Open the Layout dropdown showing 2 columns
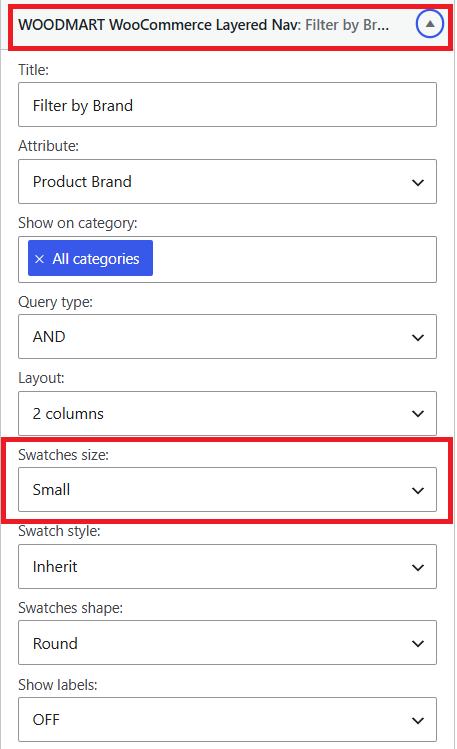This screenshot has height=749, width=457. pyautogui.click(x=227, y=413)
